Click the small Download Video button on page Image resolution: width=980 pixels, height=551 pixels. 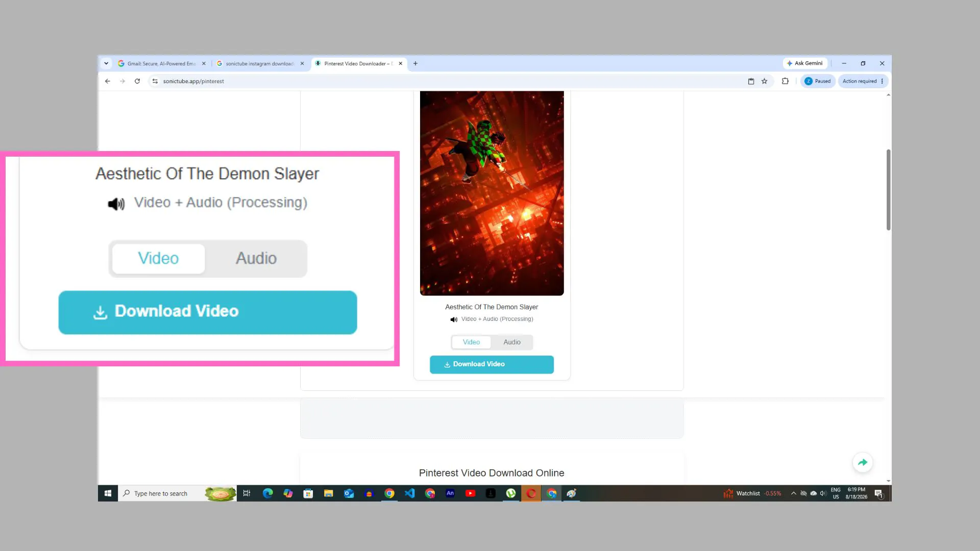(x=492, y=364)
